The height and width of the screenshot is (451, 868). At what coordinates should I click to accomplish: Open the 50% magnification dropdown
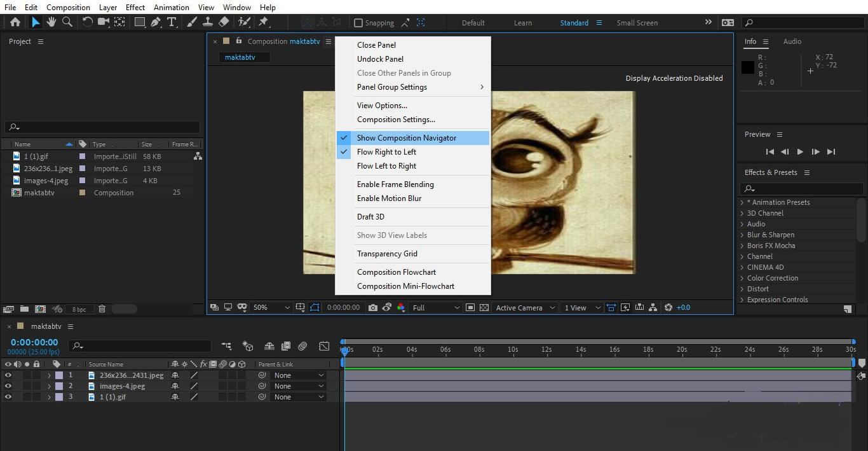pos(271,308)
